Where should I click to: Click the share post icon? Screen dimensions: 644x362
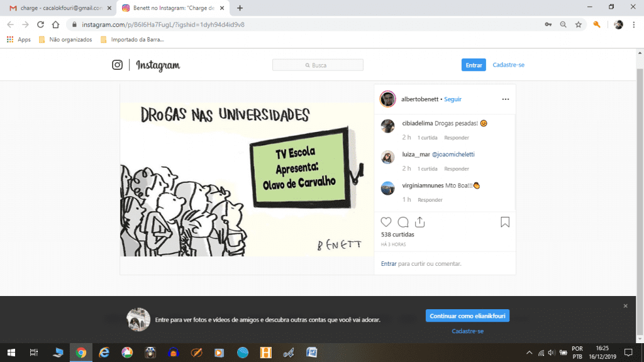420,222
